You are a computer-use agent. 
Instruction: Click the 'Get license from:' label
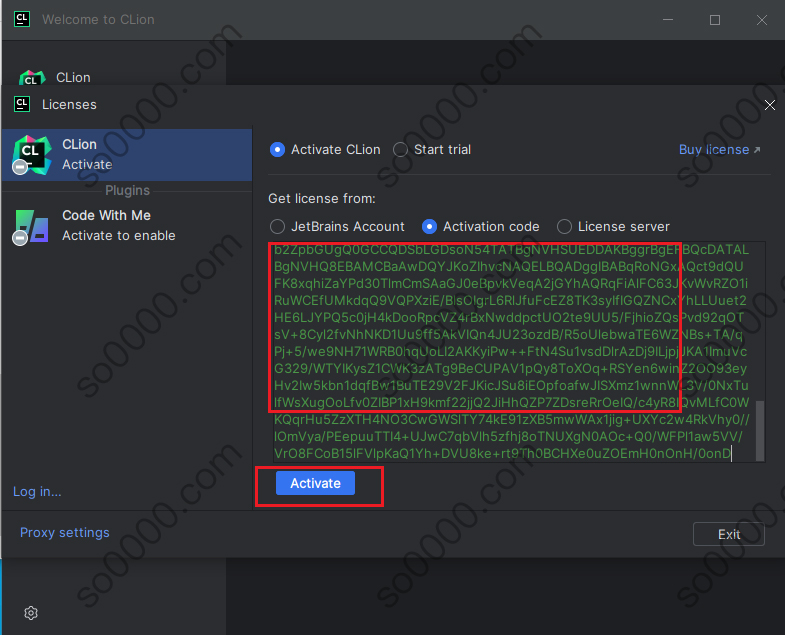(322, 198)
